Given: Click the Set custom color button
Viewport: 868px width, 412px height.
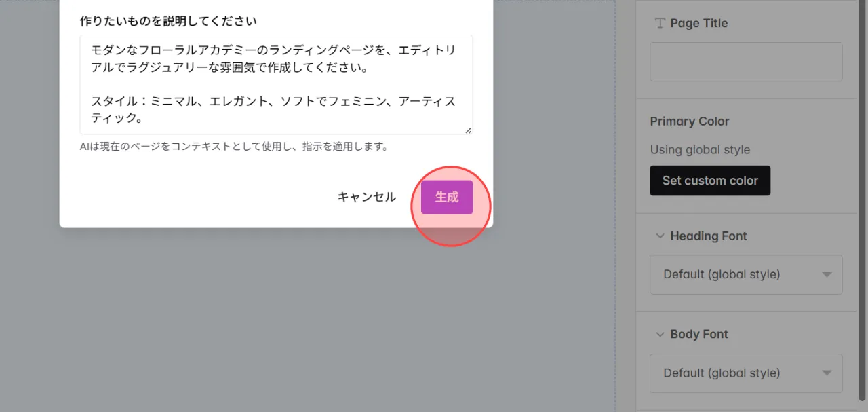Looking at the screenshot, I should point(710,181).
